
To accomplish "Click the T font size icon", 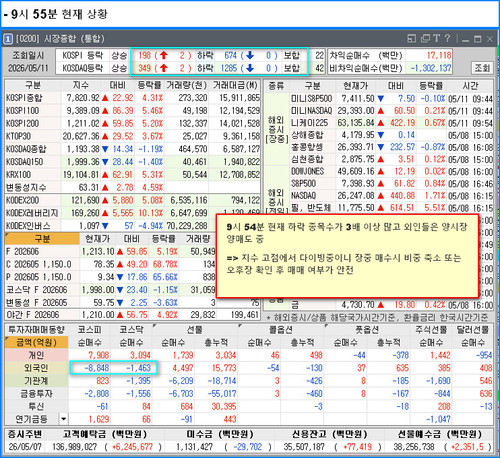I will 437,39.
